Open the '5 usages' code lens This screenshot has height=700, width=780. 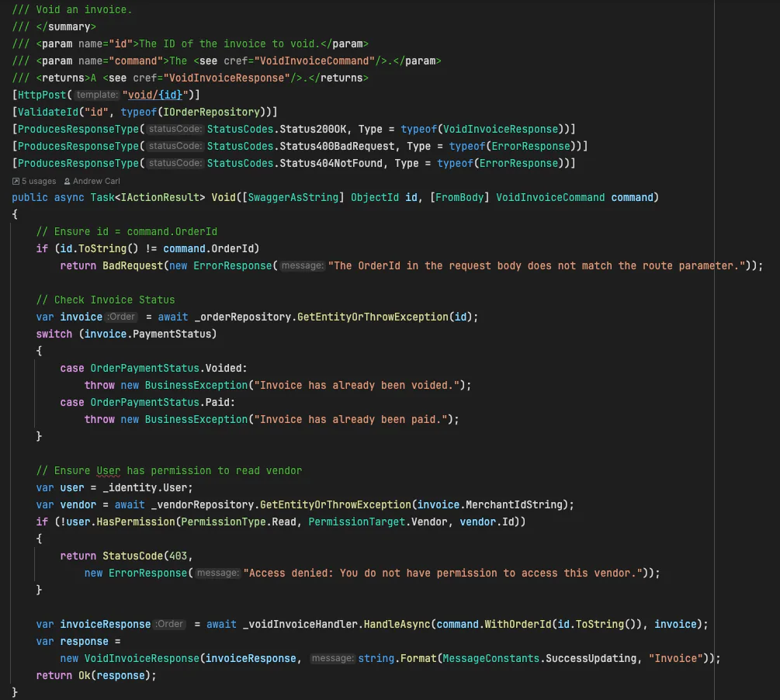39,181
